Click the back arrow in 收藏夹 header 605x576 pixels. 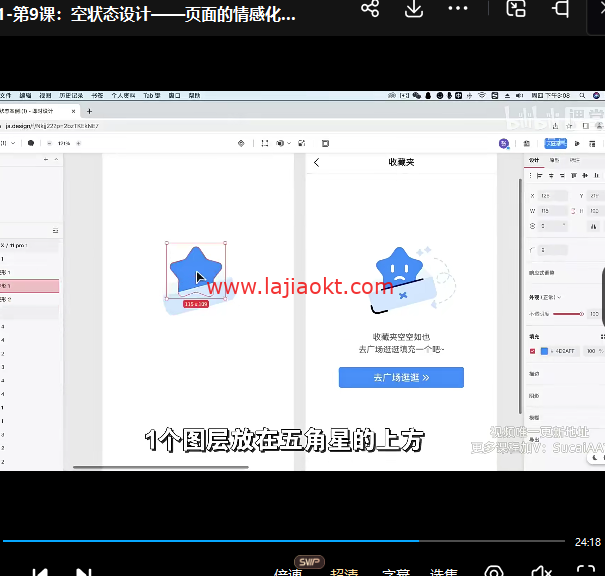pyautogui.click(x=316, y=162)
